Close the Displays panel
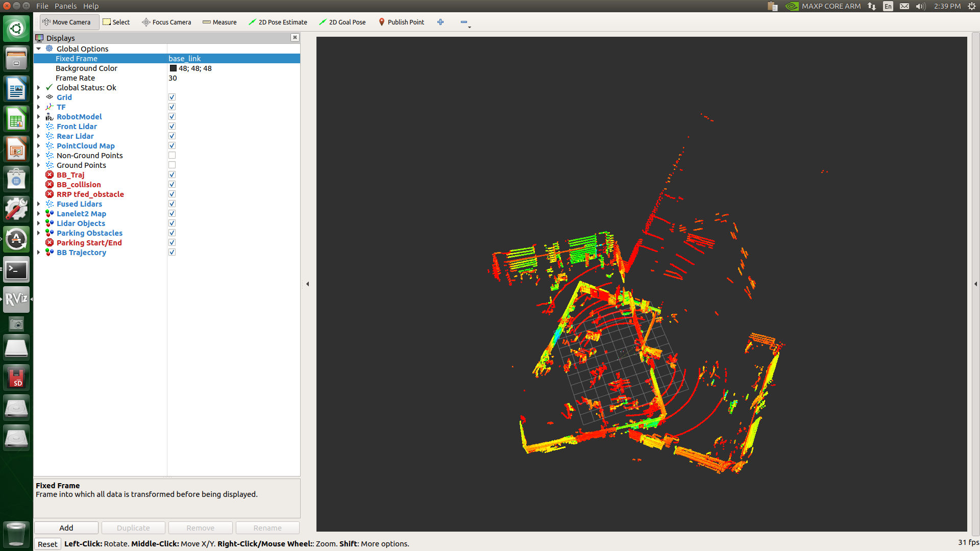Screen dimensions: 980x551 pyautogui.click(x=295, y=37)
